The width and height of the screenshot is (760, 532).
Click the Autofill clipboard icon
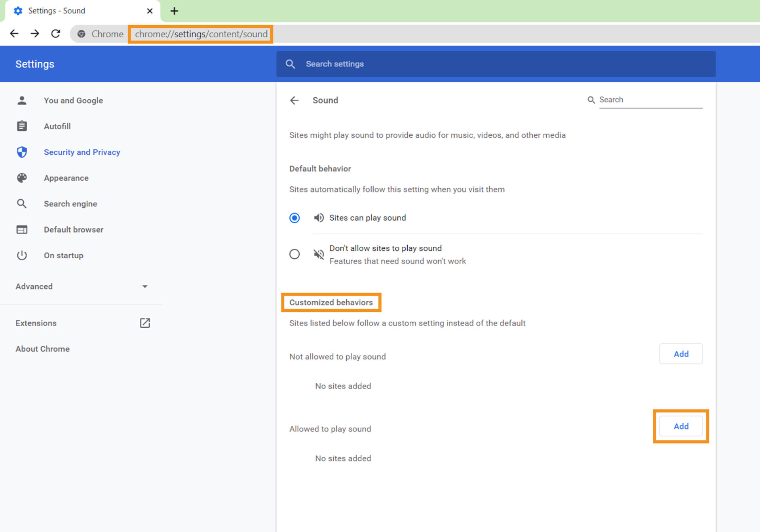pos(22,126)
